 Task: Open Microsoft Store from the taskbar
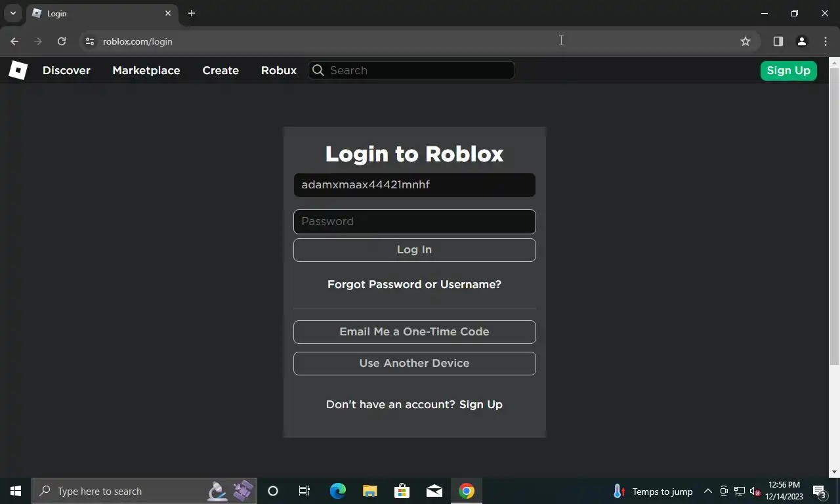pos(402,491)
